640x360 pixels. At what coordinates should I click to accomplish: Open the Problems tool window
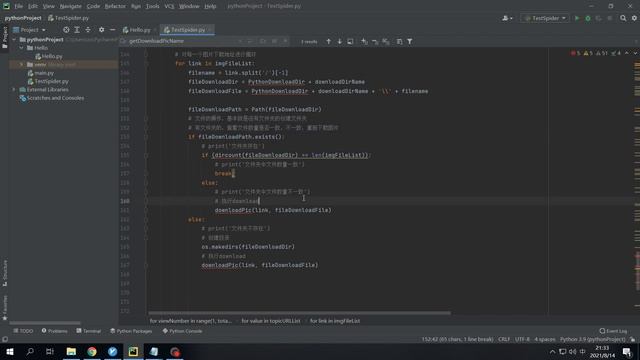(54, 331)
